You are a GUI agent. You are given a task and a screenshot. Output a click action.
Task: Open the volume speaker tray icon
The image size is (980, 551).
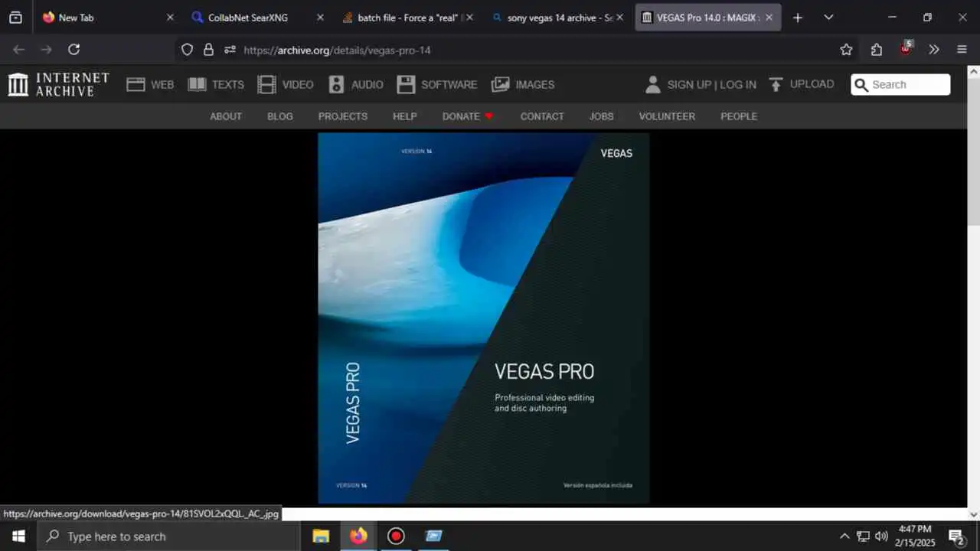(x=881, y=536)
